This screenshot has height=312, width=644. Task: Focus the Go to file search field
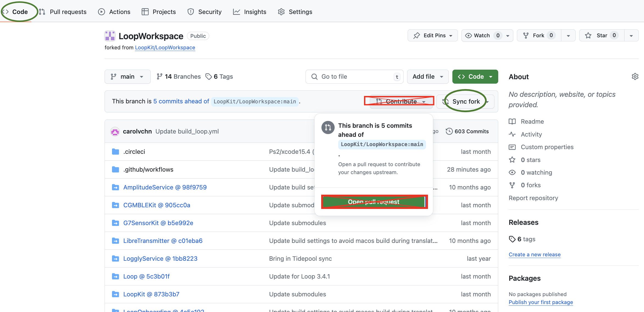[354, 76]
